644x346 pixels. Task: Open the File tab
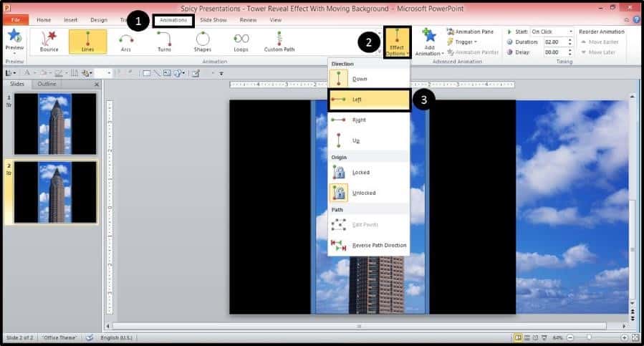[16, 20]
